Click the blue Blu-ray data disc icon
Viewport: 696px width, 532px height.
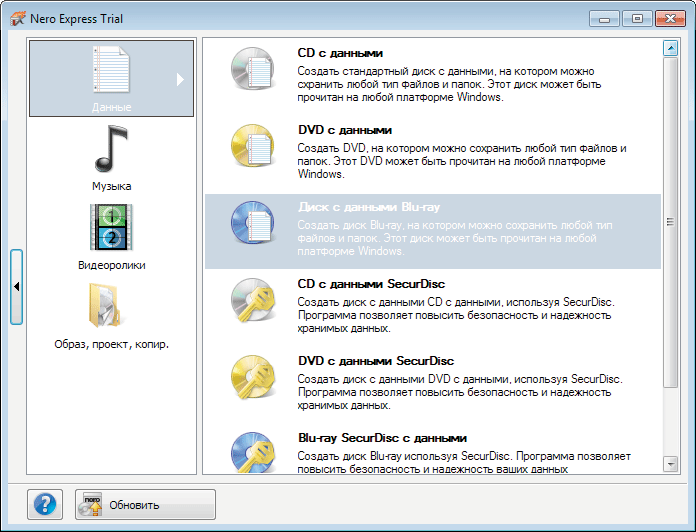point(253,223)
